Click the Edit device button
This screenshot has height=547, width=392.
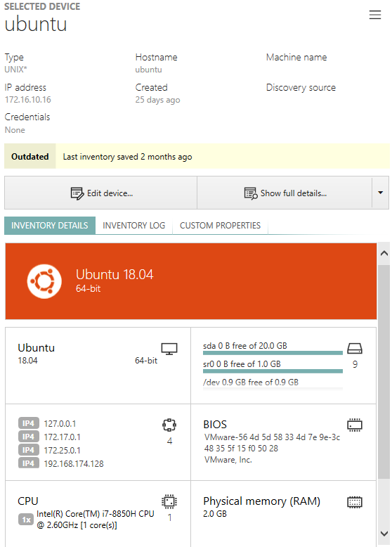pyautogui.click(x=100, y=193)
